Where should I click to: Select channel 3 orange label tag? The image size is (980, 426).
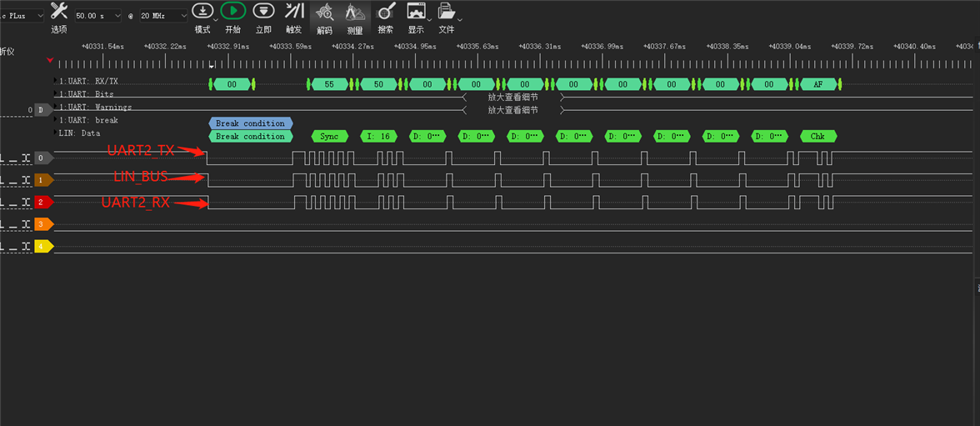coord(42,224)
